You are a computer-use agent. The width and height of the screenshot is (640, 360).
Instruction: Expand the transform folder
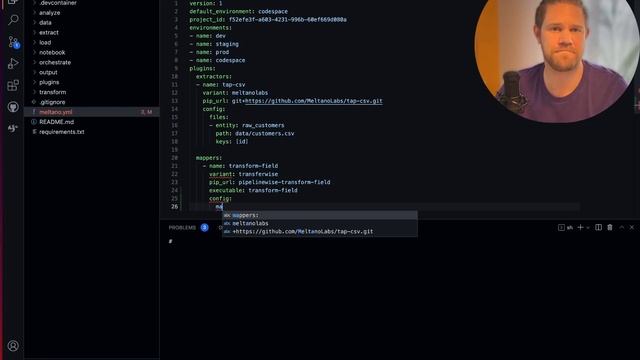[x=52, y=92]
